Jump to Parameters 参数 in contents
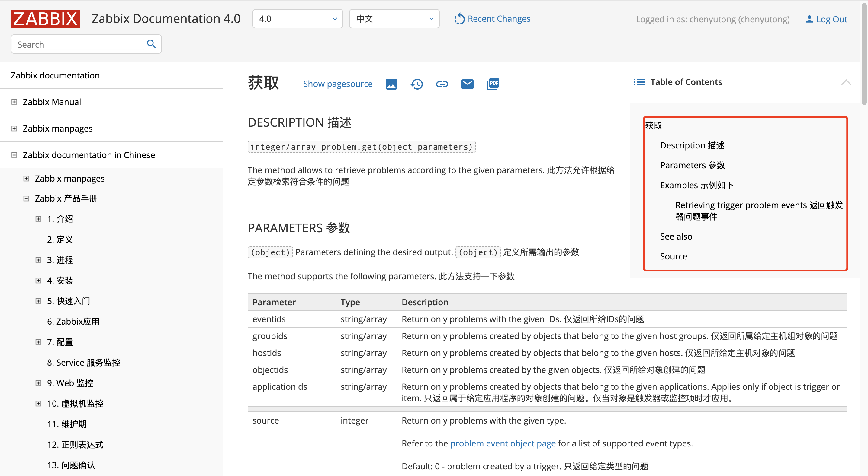Viewport: 868px width, 476px height. 692,165
